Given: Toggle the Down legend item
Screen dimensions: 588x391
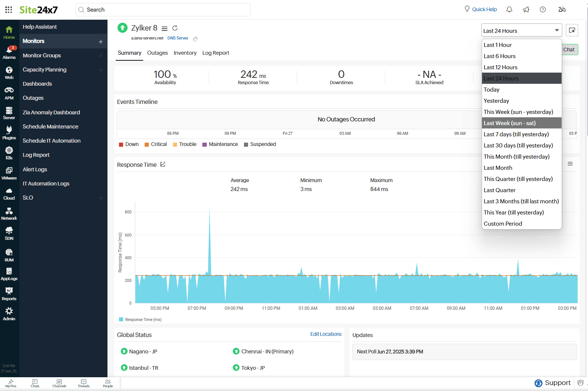Looking at the screenshot, I should (x=129, y=144).
